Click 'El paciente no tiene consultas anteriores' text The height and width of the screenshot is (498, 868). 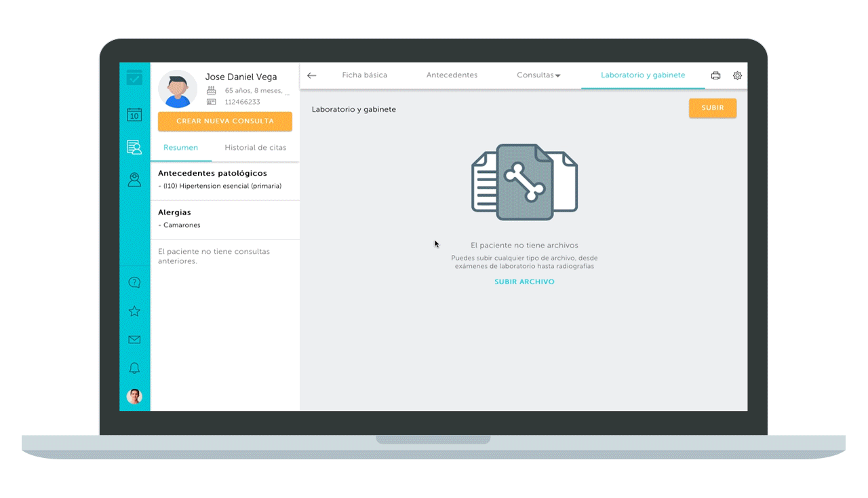pyautogui.click(x=214, y=256)
